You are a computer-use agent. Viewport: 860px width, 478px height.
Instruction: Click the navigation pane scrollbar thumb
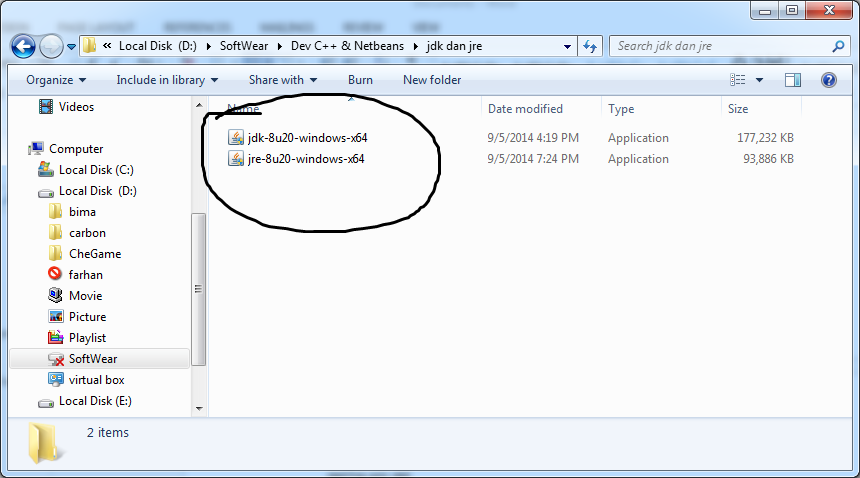[x=199, y=289]
